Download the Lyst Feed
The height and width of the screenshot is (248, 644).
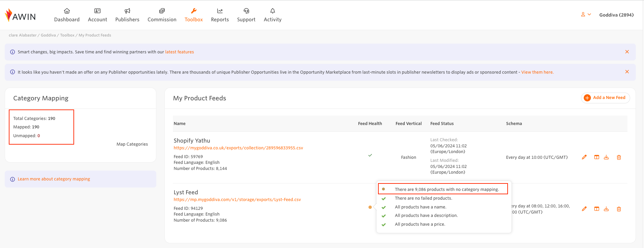[x=606, y=209]
